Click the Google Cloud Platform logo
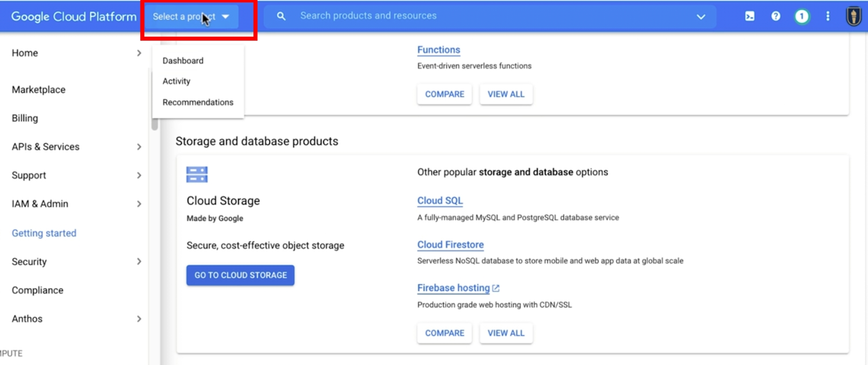This screenshot has width=868, height=365. [74, 16]
